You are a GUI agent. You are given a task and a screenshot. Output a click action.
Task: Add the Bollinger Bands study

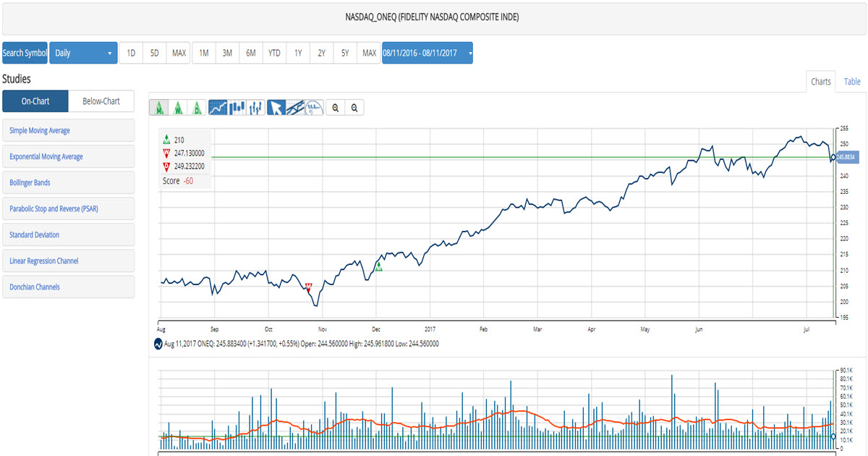point(68,182)
